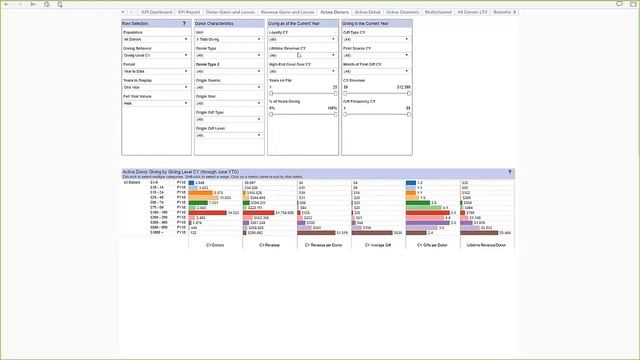Click the Gift Frequency CY slider right handle
The width and height of the screenshot is (640, 360).
tap(409, 114)
